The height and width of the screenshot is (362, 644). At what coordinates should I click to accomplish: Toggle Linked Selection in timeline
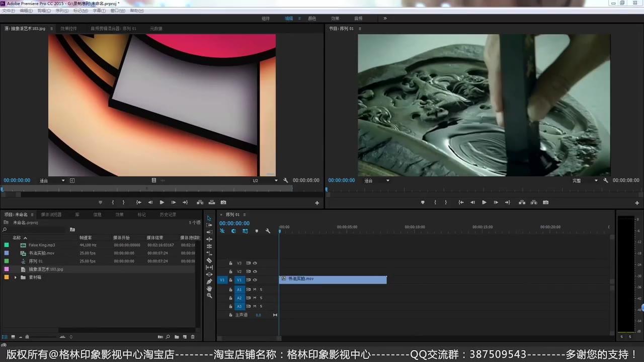[245, 231]
